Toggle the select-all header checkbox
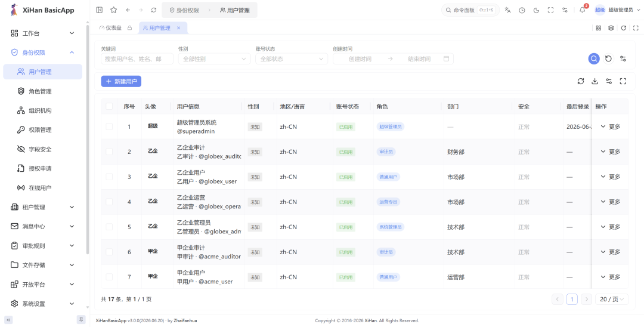 (109, 106)
